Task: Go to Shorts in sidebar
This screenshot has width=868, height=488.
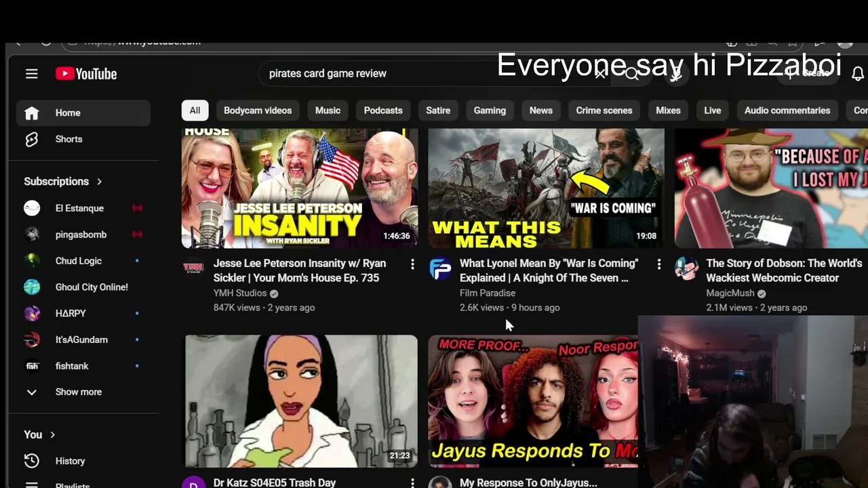Action: pyautogui.click(x=83, y=139)
